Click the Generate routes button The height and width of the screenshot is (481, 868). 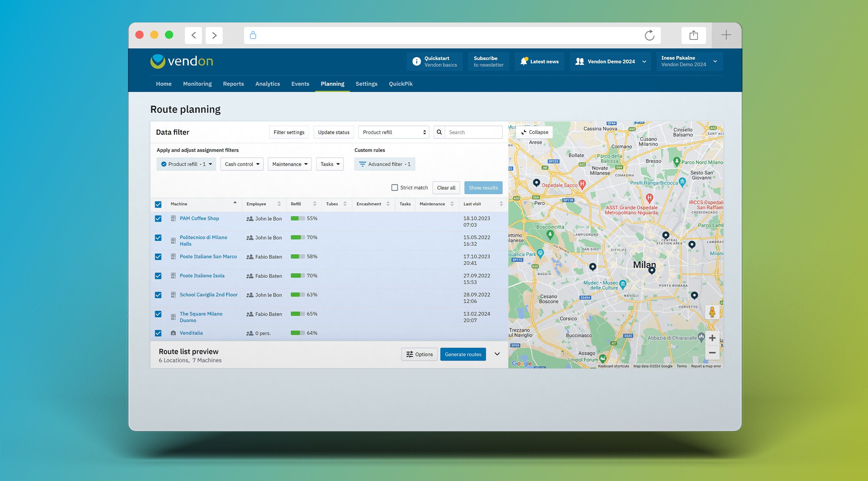click(463, 354)
